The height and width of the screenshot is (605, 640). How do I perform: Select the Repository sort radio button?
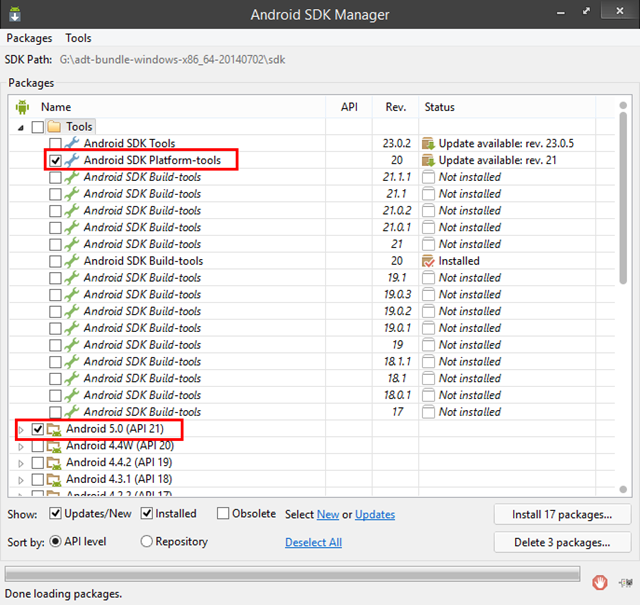[146, 541]
